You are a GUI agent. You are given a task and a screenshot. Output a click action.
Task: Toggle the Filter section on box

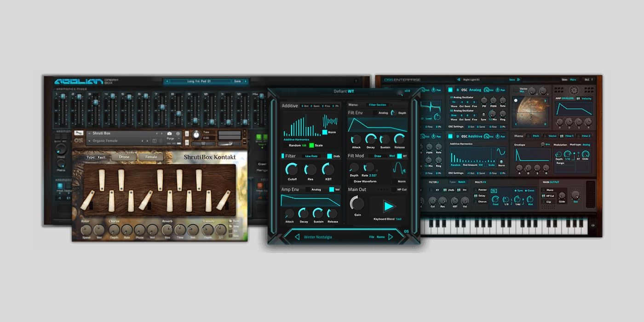click(283, 156)
